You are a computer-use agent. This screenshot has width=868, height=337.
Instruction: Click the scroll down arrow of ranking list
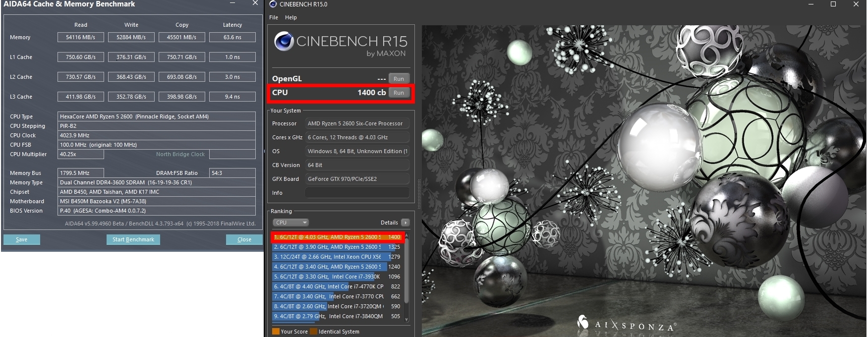[x=406, y=320]
